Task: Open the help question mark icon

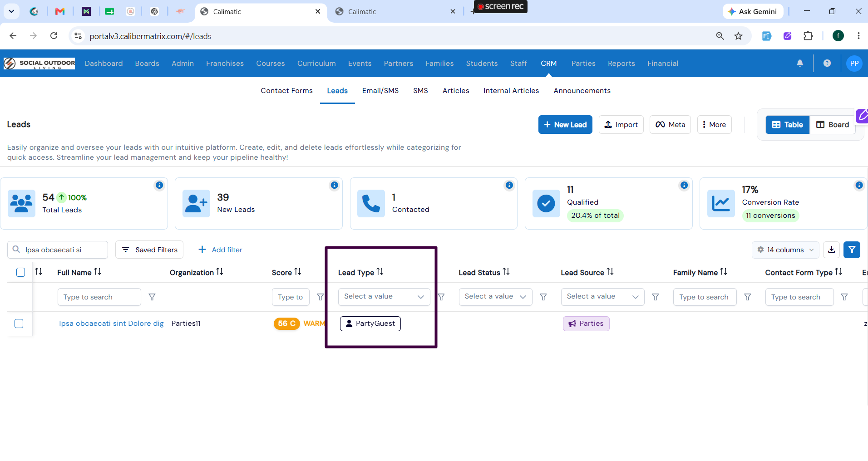Action: click(827, 64)
